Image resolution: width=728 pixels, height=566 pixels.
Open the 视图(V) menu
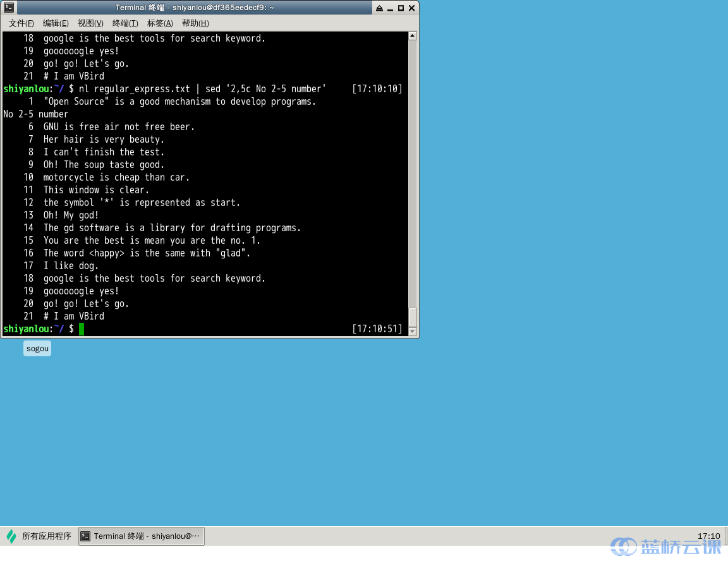point(90,23)
